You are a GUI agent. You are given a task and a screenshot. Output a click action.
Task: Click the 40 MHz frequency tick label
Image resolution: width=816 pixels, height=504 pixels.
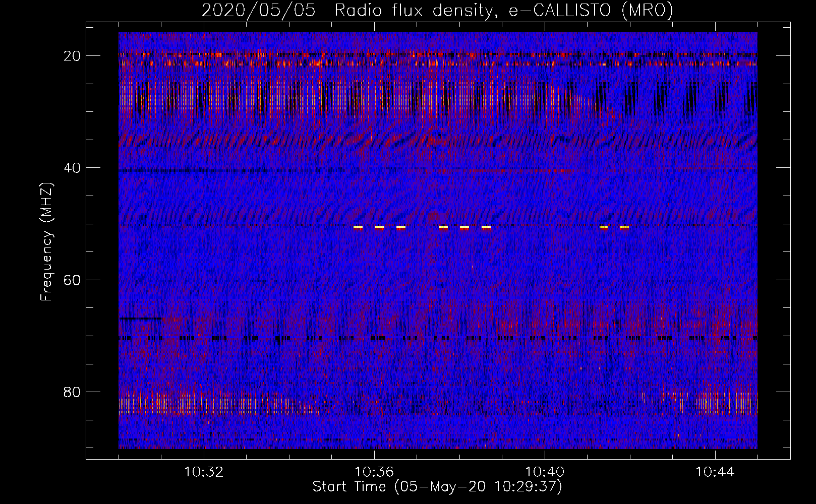73,168
